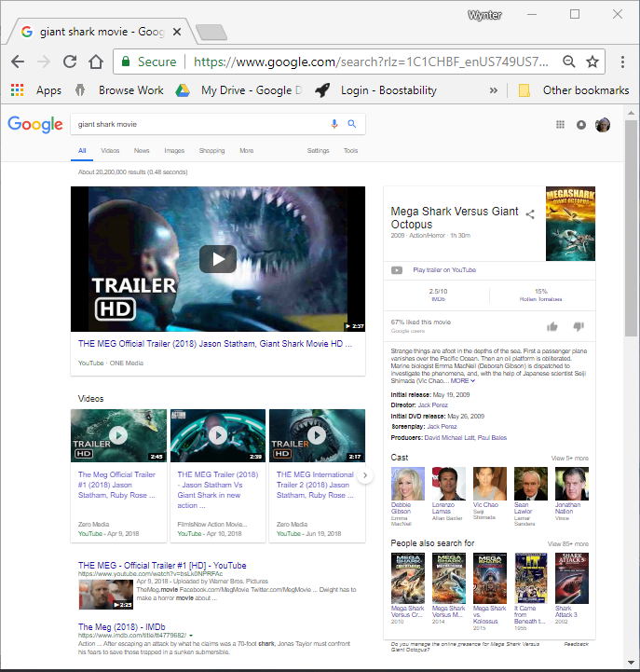Click the knowledge panel Feedback link
This screenshot has height=672, width=640.
tap(576, 644)
